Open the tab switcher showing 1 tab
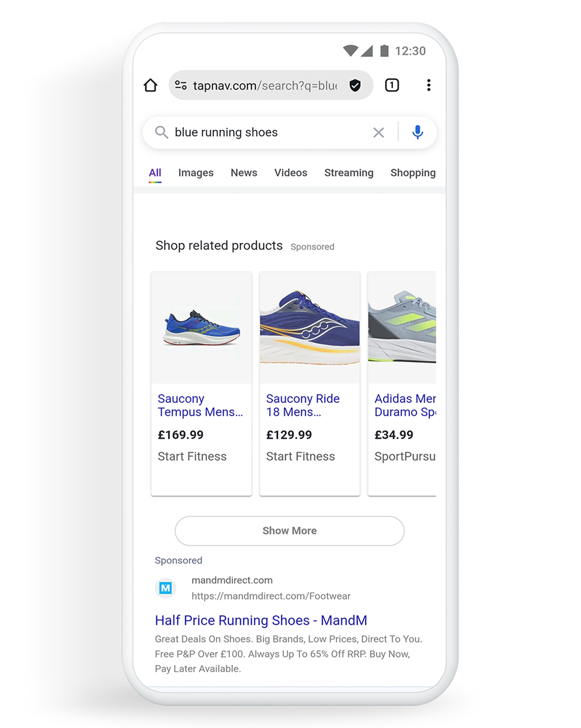 coord(392,85)
